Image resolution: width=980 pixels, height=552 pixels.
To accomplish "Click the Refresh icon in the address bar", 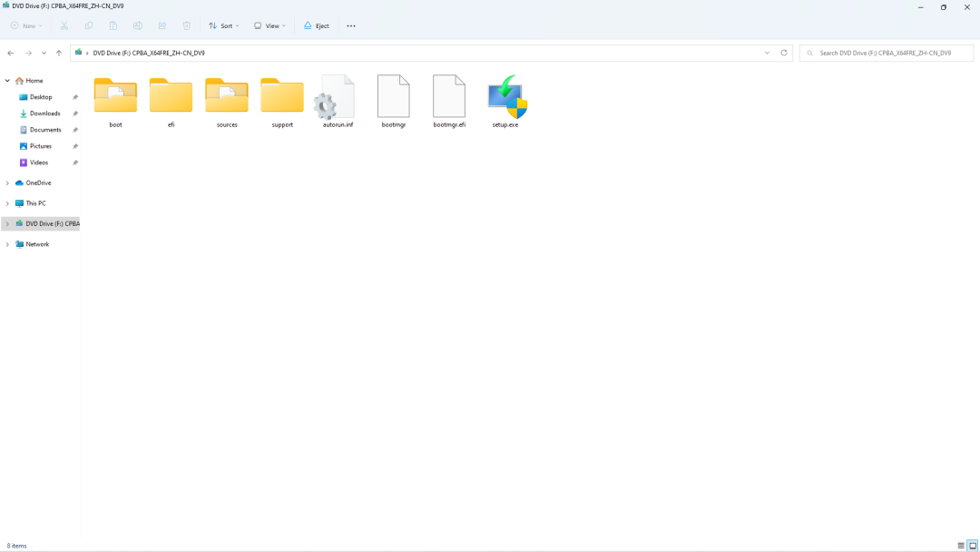I will [784, 53].
